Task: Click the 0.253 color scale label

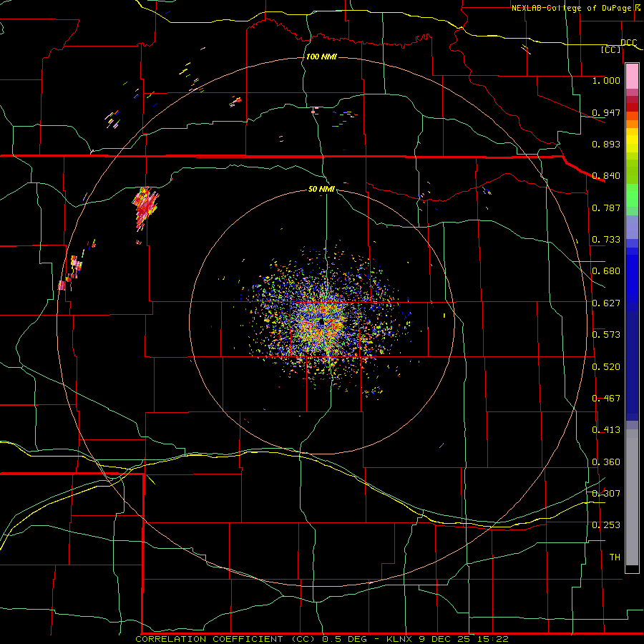Action: click(606, 525)
